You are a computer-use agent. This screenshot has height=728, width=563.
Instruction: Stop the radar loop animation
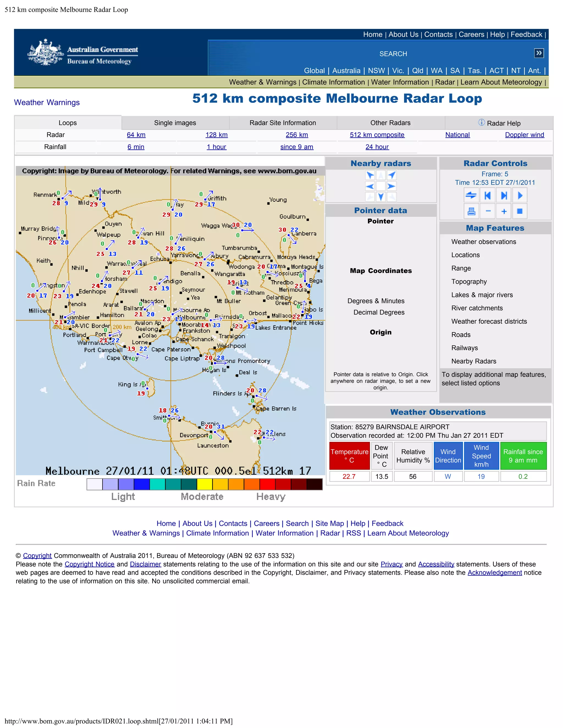tap(519, 211)
